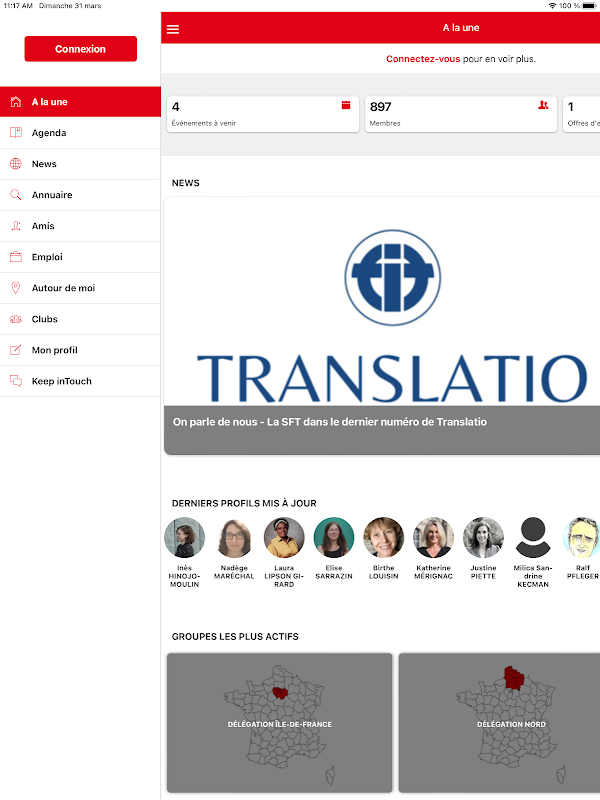View Laura Lipson Girard's profile photo
The height and width of the screenshot is (800, 600).
pos(284,537)
